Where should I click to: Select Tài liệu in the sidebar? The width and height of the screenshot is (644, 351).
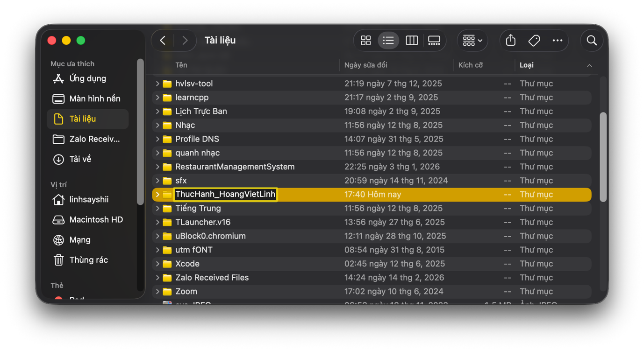click(88, 119)
